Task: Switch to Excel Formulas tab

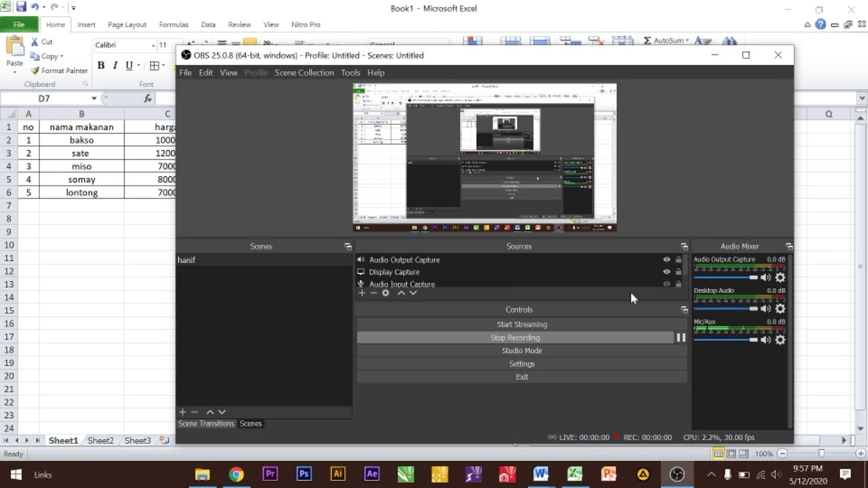Action: 174,24
